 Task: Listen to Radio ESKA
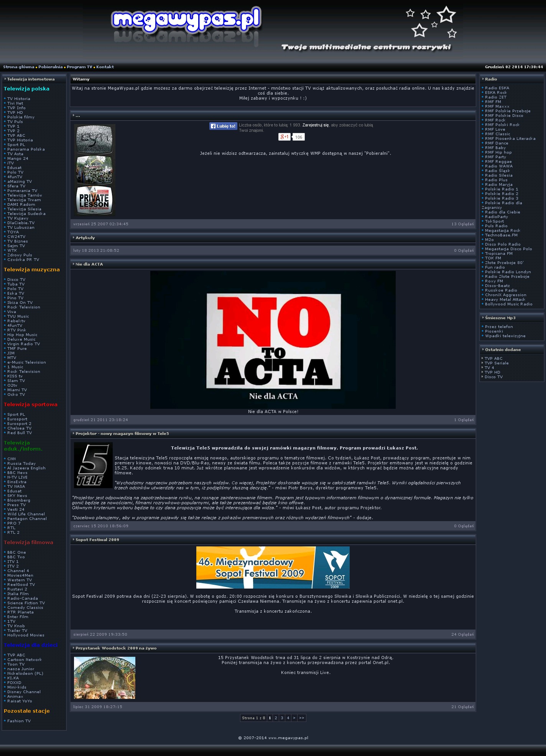[497, 88]
